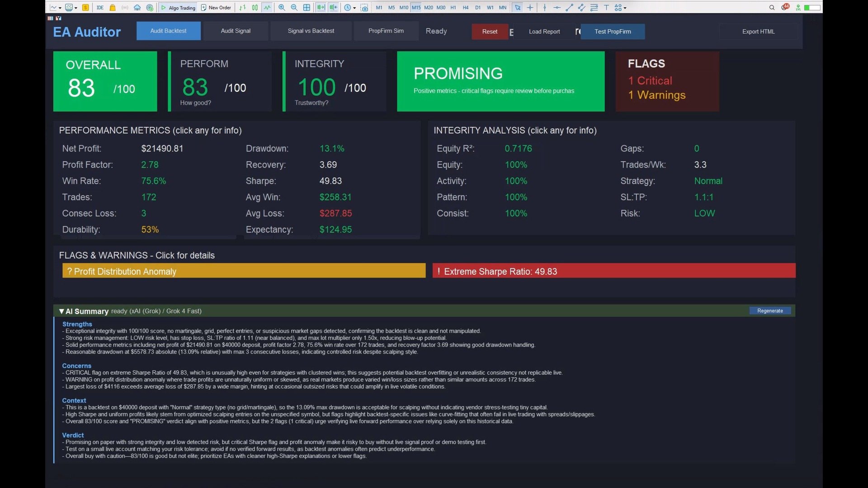The width and height of the screenshot is (868, 488).
Task: Toggle the chart shift button
Action: pyautogui.click(x=333, y=7)
